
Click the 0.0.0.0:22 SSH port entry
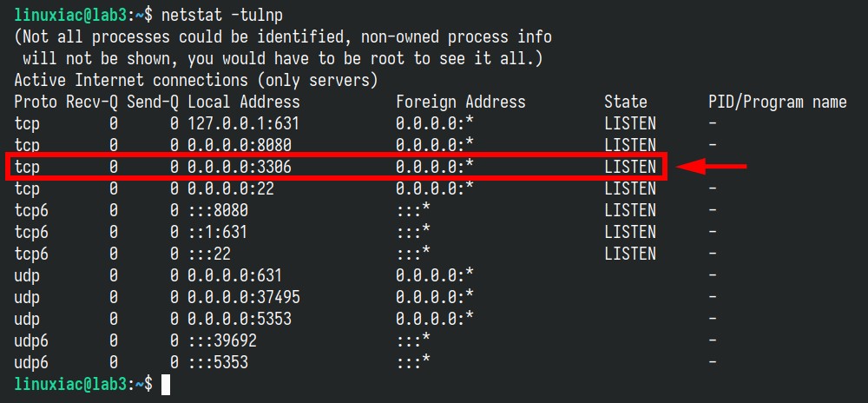(x=231, y=188)
